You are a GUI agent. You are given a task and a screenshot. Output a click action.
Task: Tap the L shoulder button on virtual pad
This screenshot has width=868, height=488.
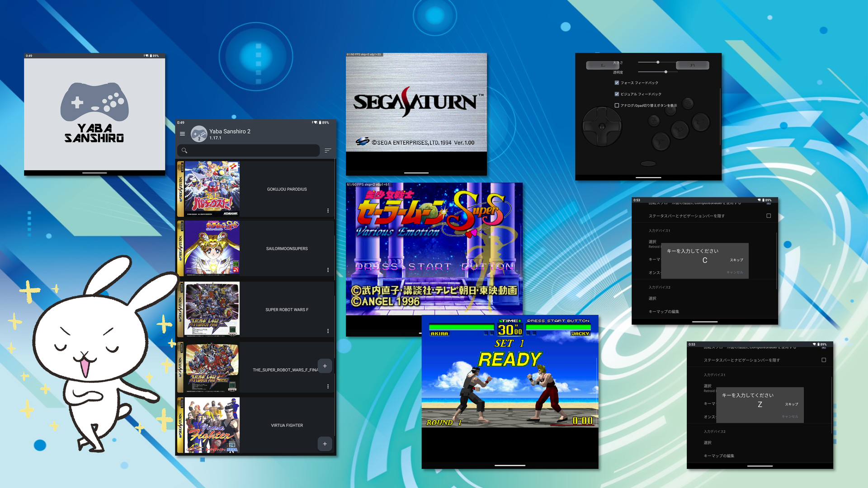(603, 65)
